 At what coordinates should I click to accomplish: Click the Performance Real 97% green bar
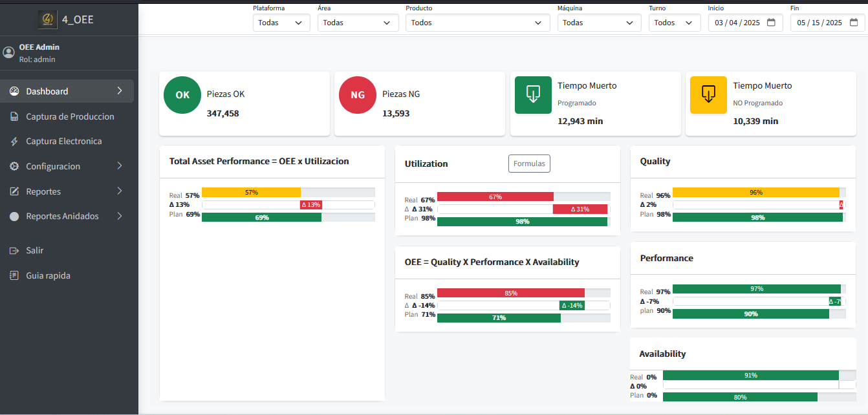tap(757, 289)
